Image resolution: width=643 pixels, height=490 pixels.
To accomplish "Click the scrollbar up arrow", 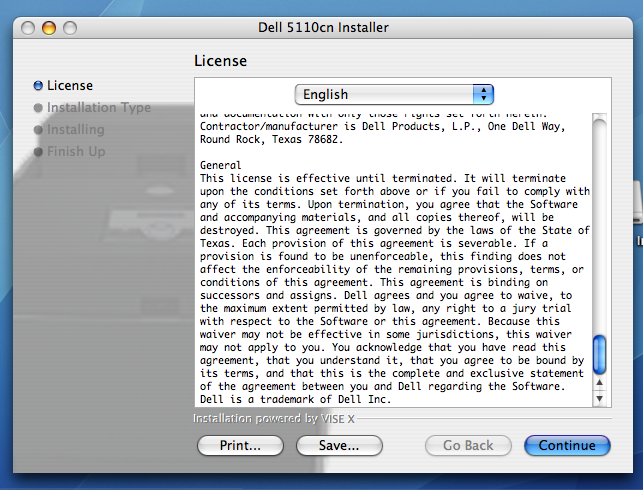I will point(600,383).
